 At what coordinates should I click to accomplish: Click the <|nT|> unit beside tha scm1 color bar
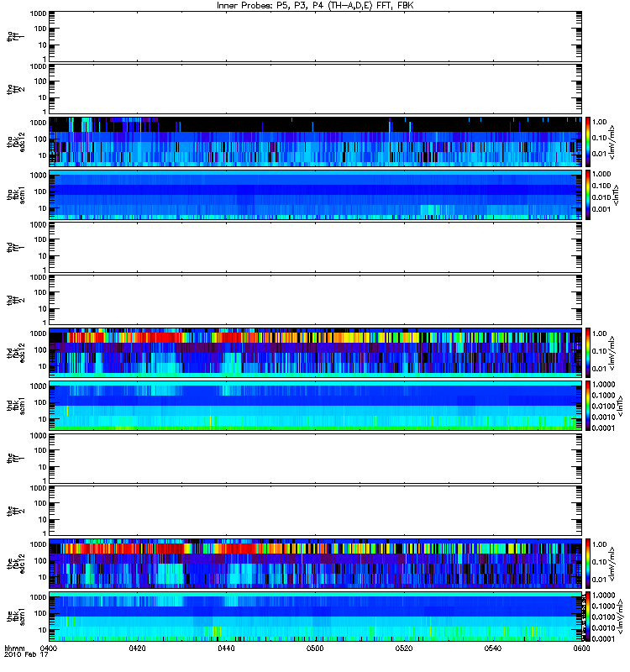(x=617, y=195)
